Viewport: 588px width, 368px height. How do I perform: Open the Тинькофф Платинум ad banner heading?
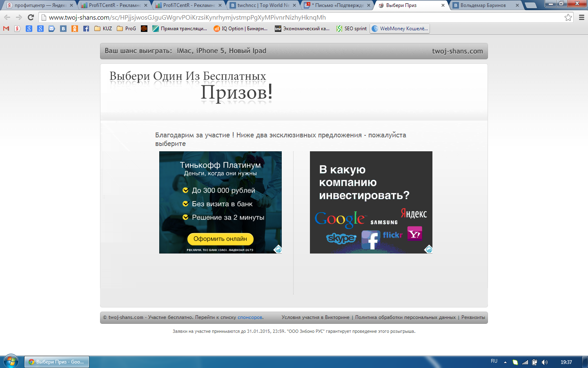pyautogui.click(x=220, y=165)
